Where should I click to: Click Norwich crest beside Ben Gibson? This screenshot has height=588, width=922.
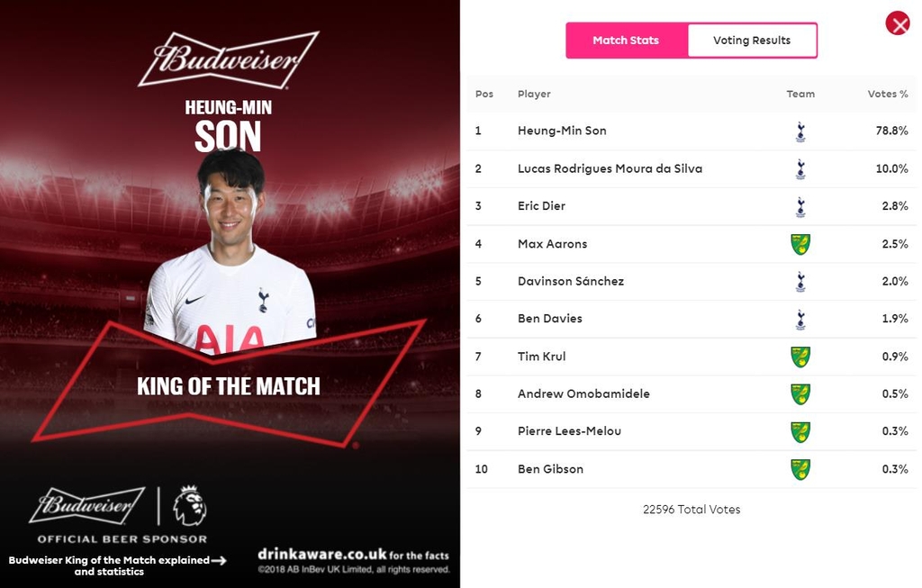[800, 469]
